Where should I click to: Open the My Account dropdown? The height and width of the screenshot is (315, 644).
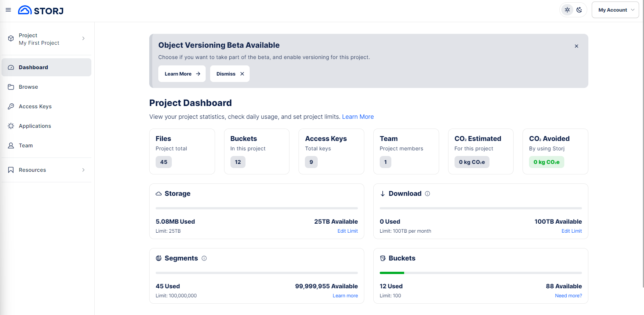(x=615, y=10)
